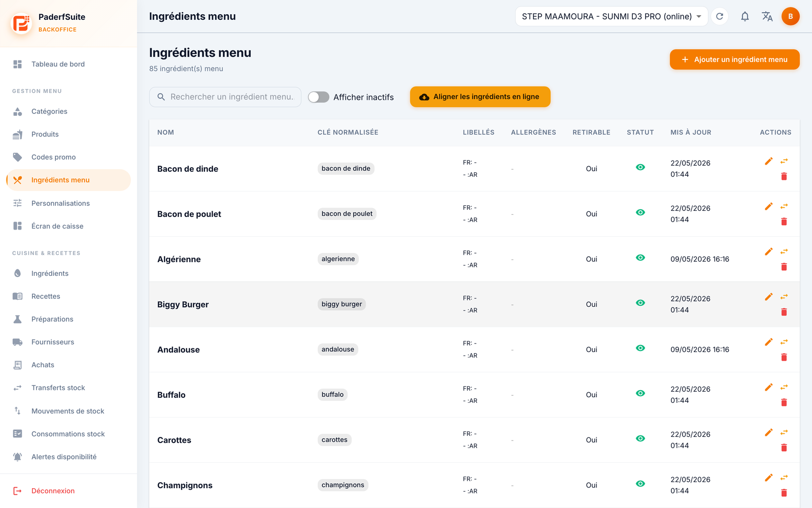Click Ajouter un ingrédient menu button
This screenshot has width=812, height=508.
coord(734,59)
